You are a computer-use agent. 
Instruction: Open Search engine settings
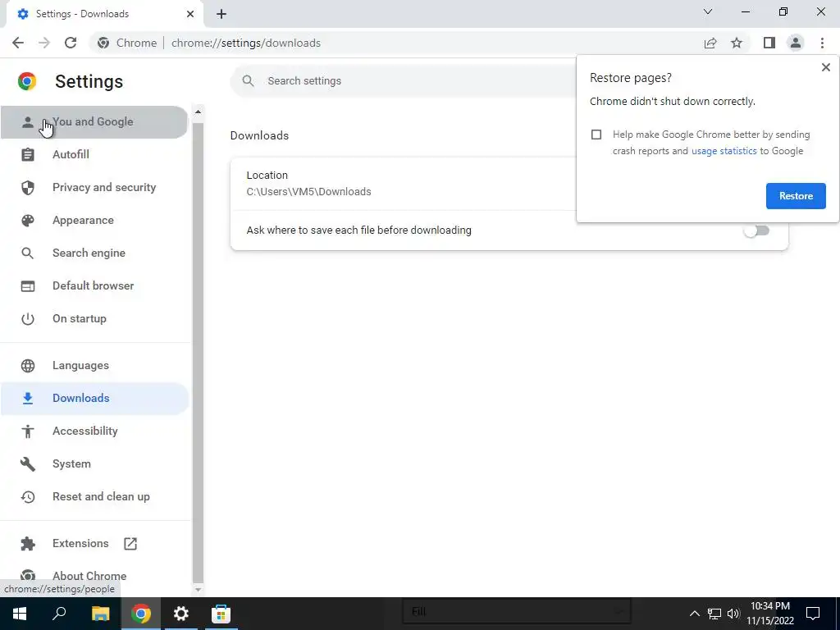click(94, 253)
